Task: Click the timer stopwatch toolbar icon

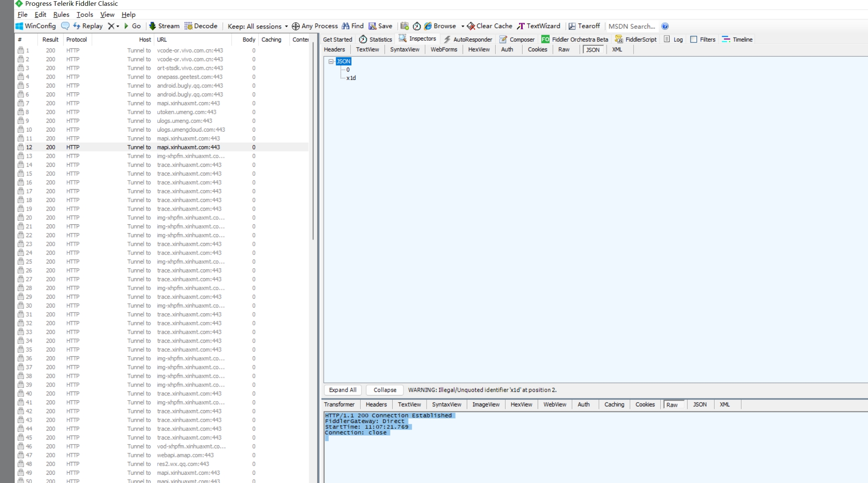Action: click(417, 26)
